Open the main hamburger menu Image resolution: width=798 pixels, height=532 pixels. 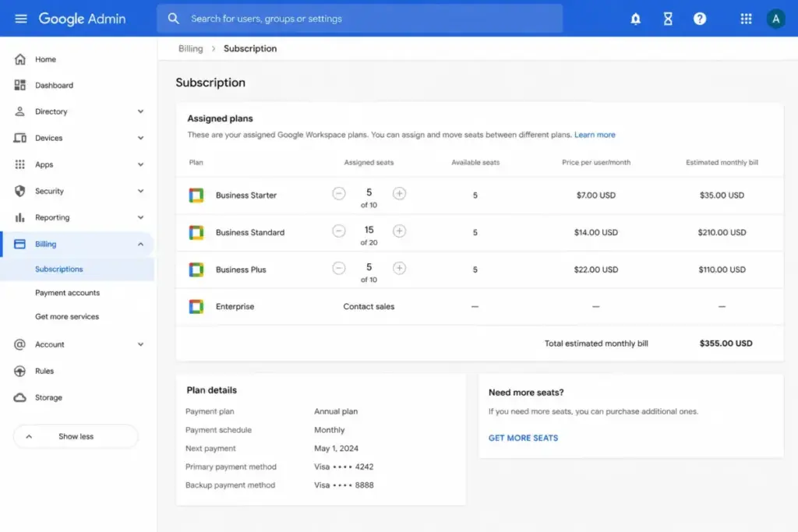(21, 19)
